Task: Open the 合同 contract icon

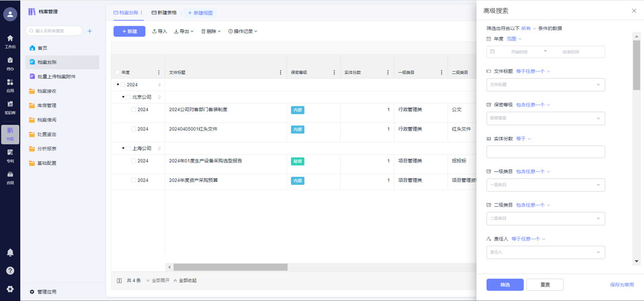Action: 10,176
